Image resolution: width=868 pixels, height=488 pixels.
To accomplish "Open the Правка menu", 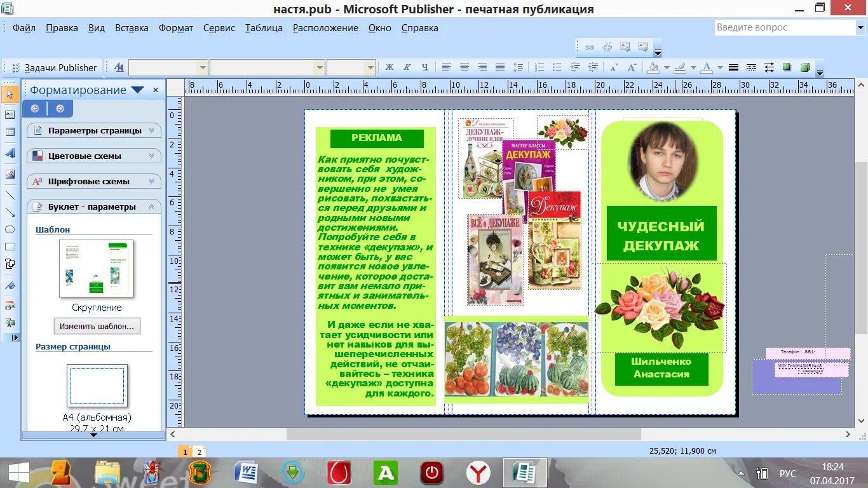I will pos(62,28).
